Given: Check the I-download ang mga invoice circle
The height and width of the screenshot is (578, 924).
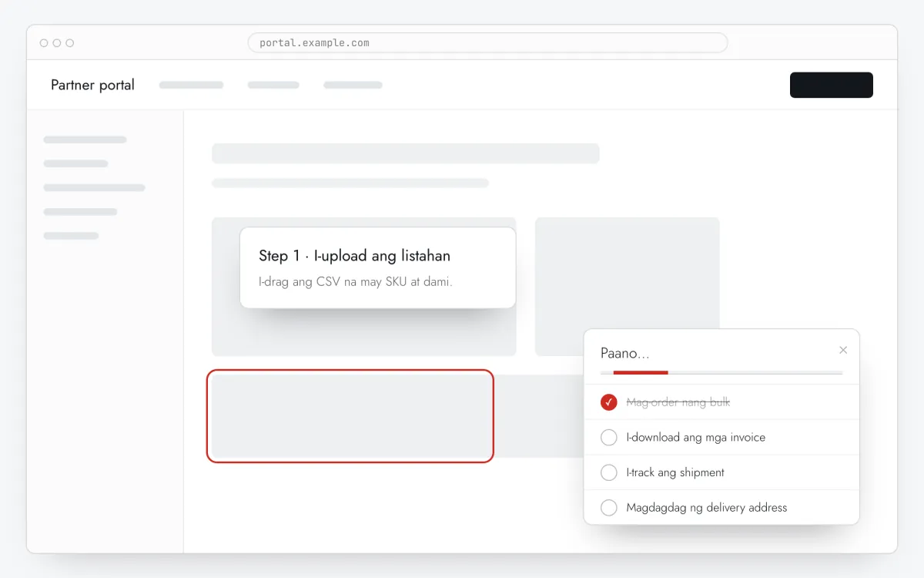Looking at the screenshot, I should [608, 437].
